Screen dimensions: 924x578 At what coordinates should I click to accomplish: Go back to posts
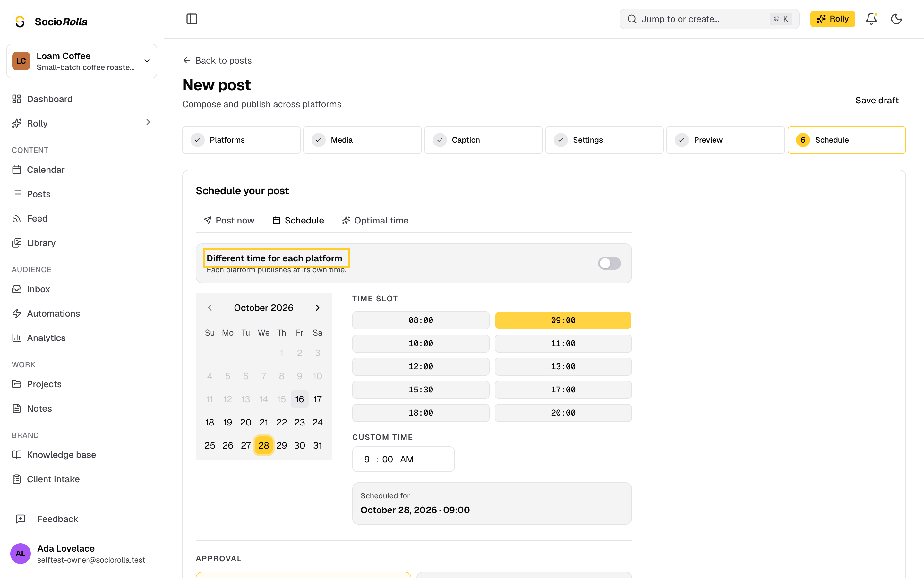217,60
